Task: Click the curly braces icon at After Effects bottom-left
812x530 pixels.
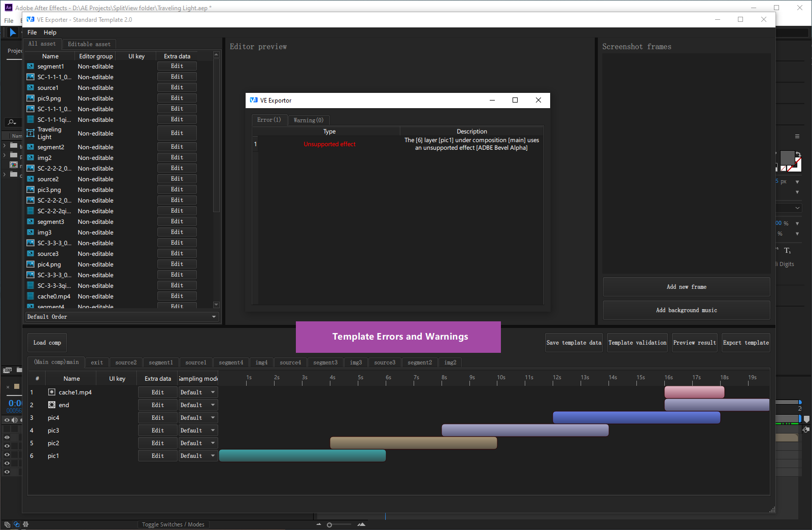Action: coord(25,524)
